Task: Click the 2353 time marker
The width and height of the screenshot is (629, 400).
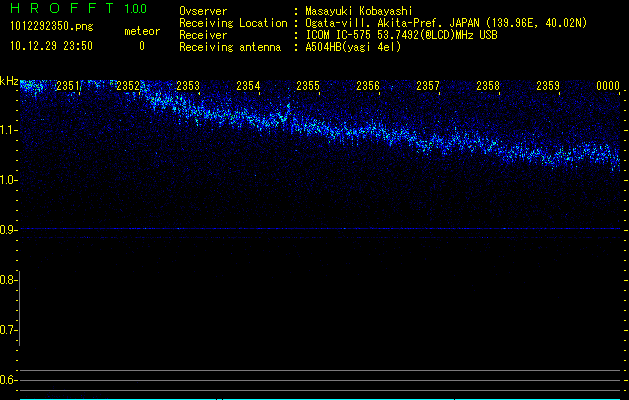Action: coord(188,86)
